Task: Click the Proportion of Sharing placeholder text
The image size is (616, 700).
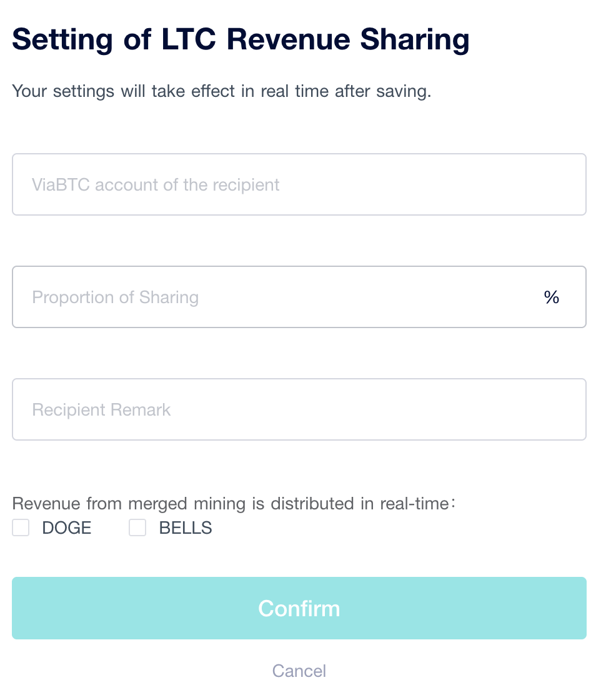Action: pos(115,297)
